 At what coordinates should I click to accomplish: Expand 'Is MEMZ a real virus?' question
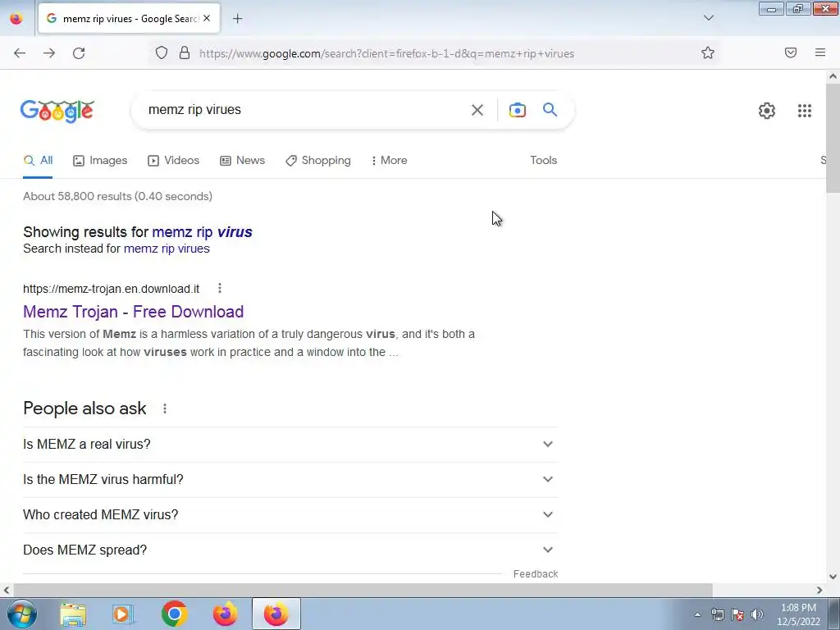tap(290, 444)
